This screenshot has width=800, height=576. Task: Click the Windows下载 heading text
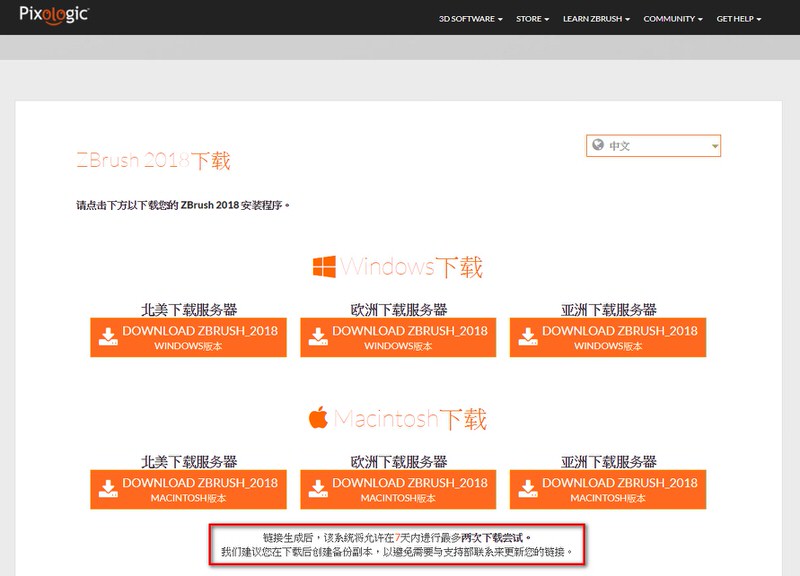coord(411,267)
